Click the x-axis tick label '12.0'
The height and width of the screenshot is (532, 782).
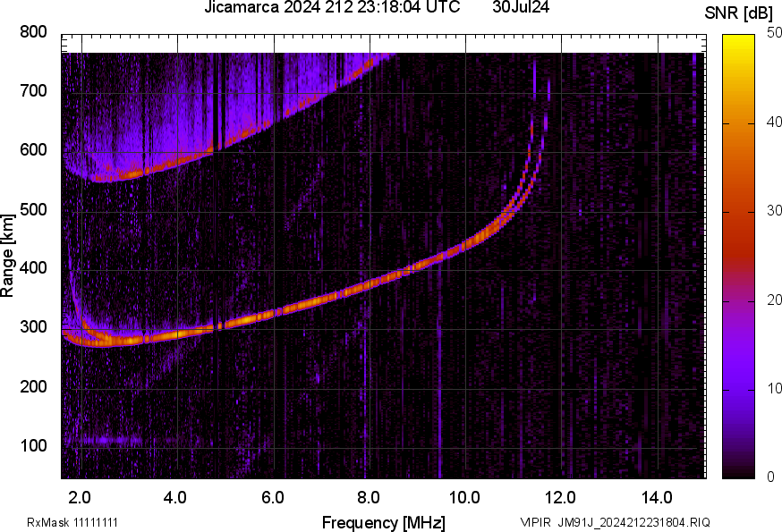(x=560, y=497)
